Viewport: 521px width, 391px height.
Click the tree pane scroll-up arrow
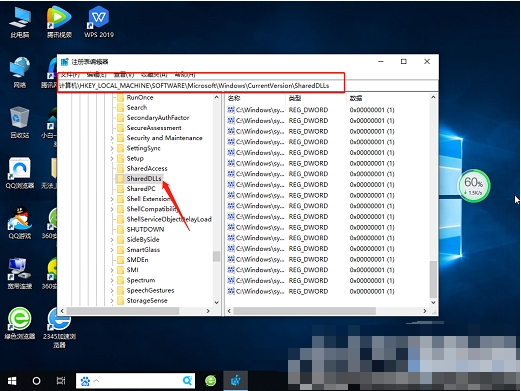click(217, 97)
